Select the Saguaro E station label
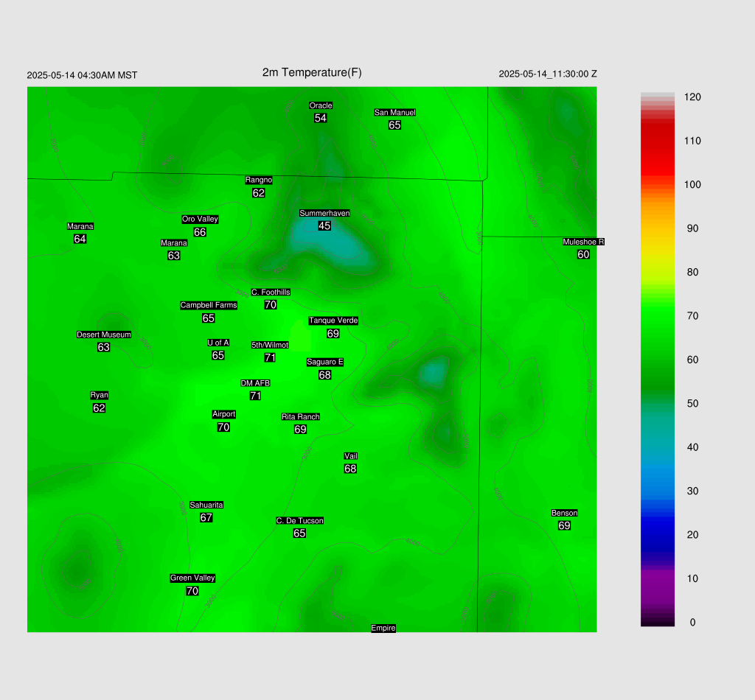The width and height of the screenshot is (755, 700). 325,363
